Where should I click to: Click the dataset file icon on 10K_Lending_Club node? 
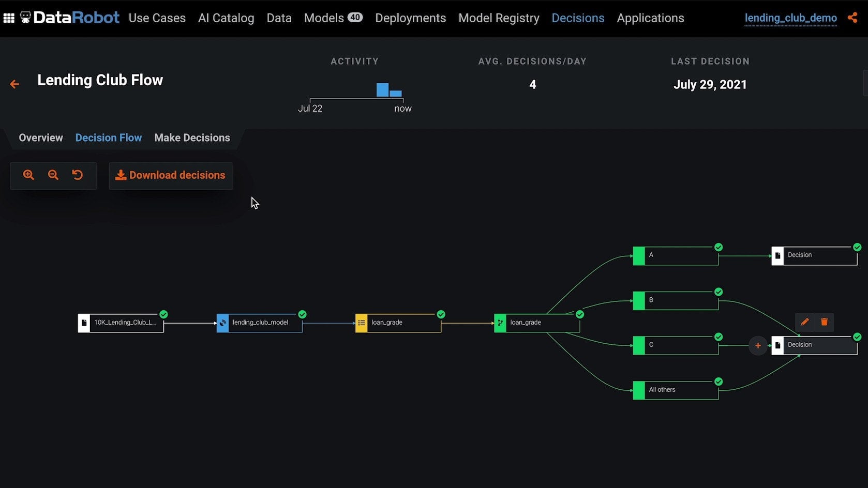(84, 323)
